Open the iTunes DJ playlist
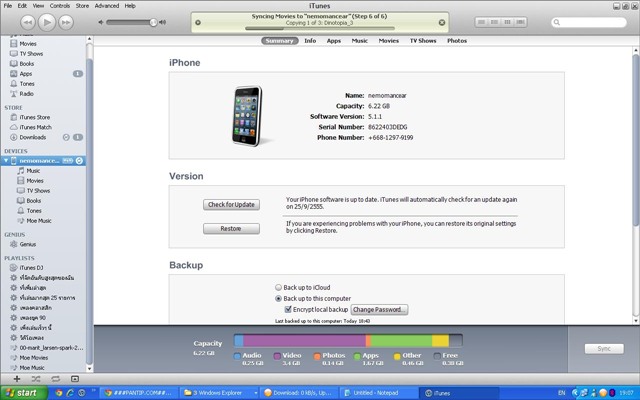This screenshot has height=400, width=640. [31, 268]
